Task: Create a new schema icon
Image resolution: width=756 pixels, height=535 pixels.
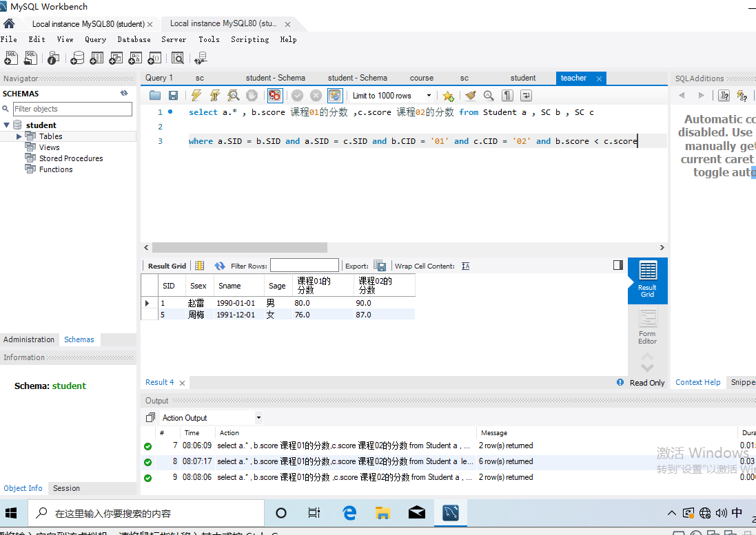Action: 77,58
